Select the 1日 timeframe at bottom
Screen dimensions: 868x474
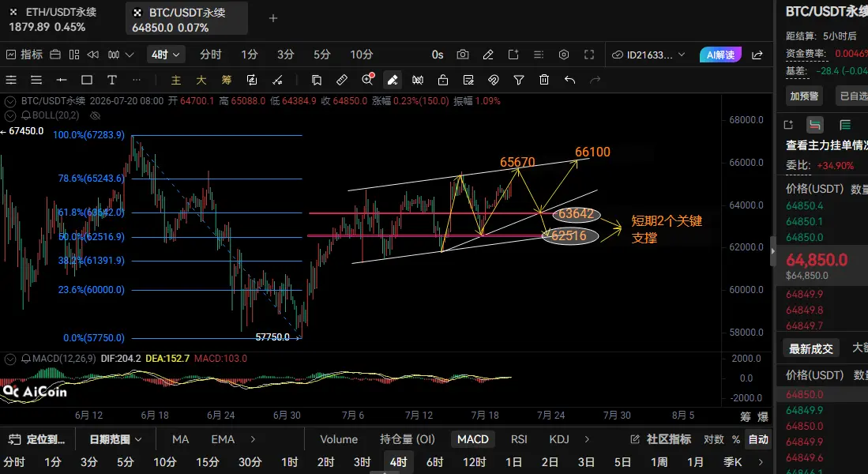(x=513, y=462)
